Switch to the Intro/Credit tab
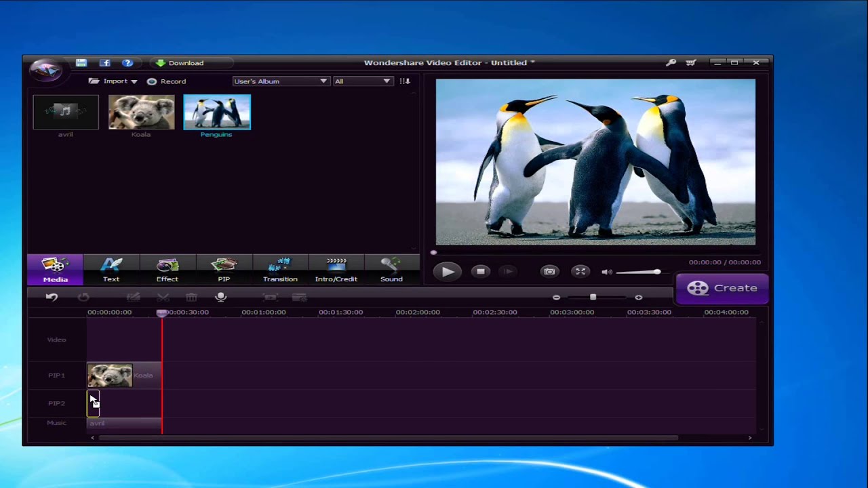The width and height of the screenshot is (868, 488). click(x=336, y=269)
